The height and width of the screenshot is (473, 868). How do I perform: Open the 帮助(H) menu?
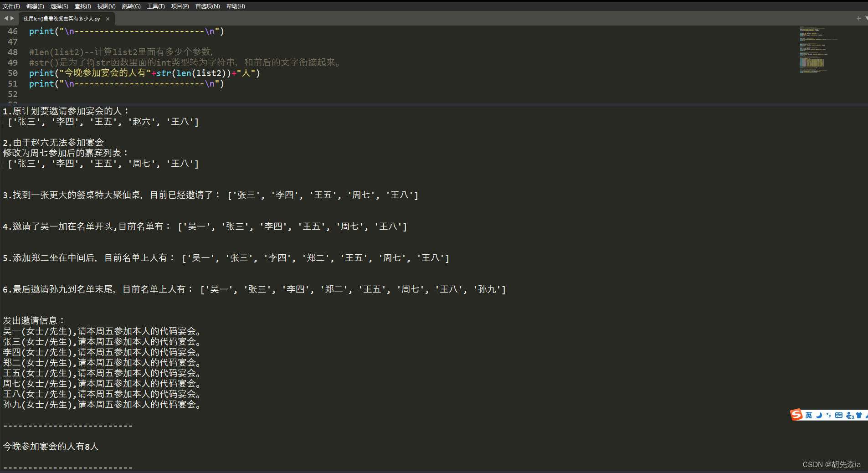tap(235, 6)
